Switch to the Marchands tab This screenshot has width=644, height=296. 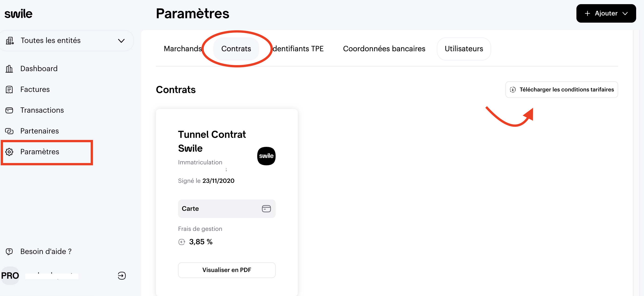(182, 48)
